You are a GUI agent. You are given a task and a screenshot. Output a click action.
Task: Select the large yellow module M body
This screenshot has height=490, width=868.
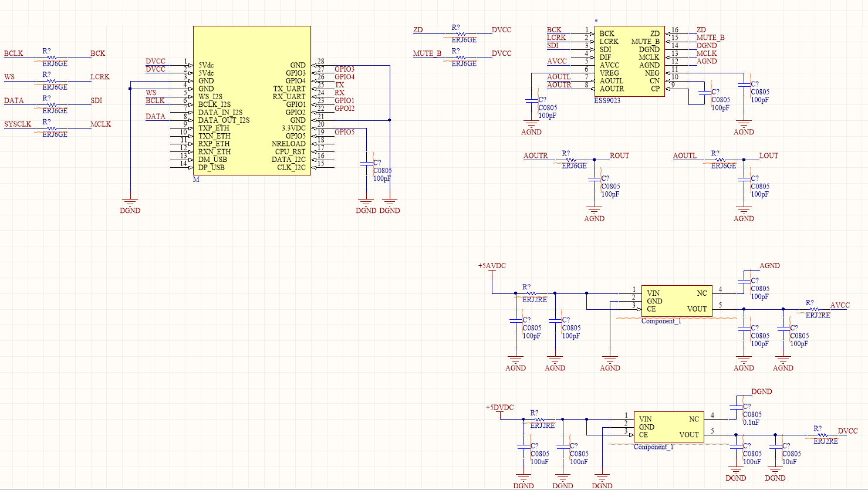(252, 100)
